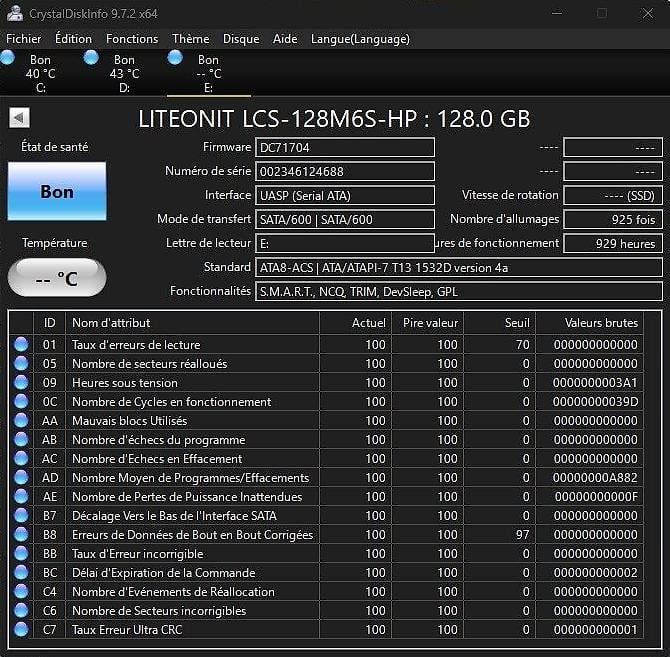Click the Lettre de lecteur field E:
The width and height of the screenshot is (670, 657).
click(345, 243)
